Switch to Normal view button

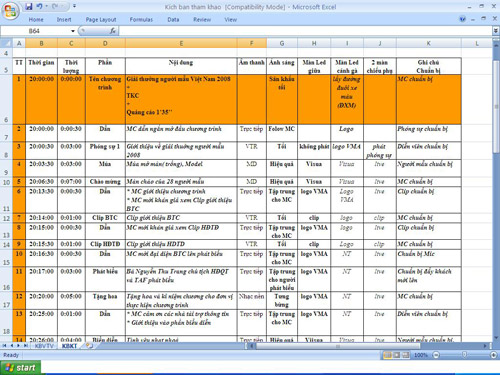pyautogui.click(x=388, y=355)
